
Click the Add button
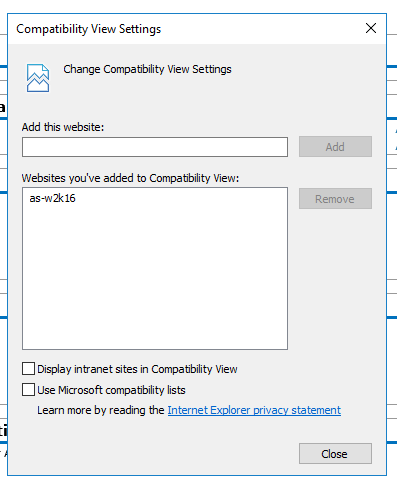[x=335, y=146]
